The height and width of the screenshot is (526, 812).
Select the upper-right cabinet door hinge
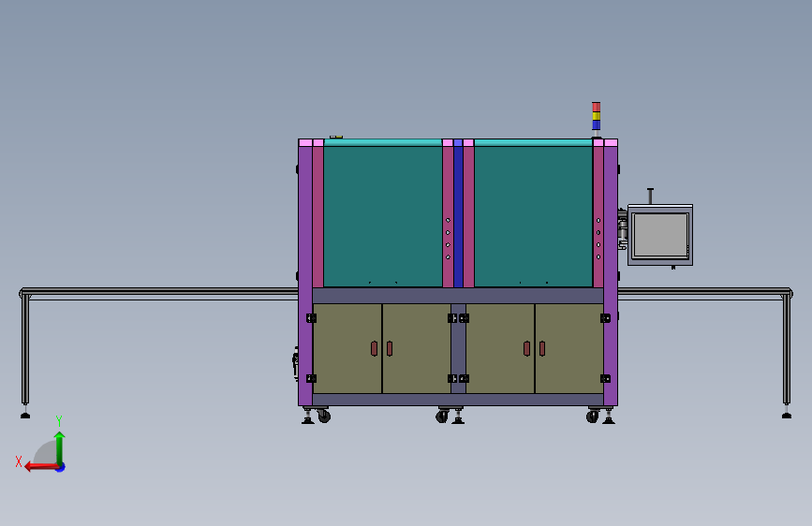605,318
